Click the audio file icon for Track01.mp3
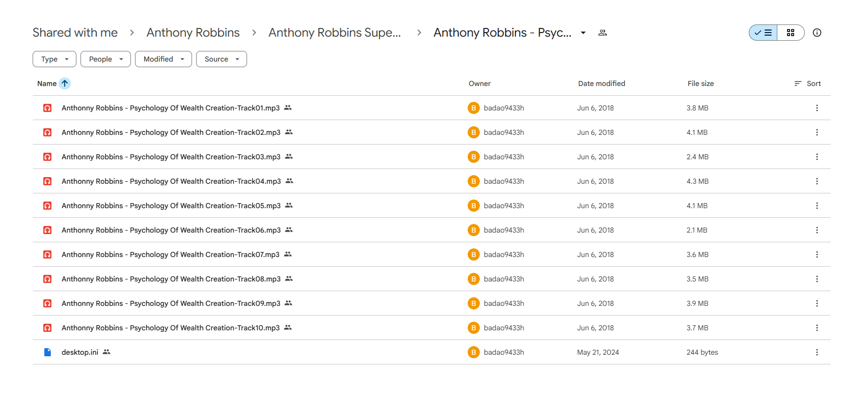The width and height of the screenshot is (868, 397). point(47,108)
